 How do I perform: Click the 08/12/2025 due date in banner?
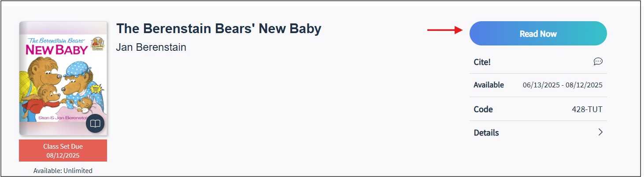[63, 155]
